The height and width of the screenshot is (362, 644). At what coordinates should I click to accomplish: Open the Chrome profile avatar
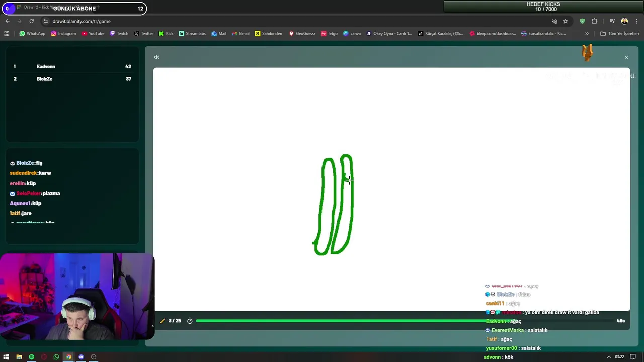624,21
